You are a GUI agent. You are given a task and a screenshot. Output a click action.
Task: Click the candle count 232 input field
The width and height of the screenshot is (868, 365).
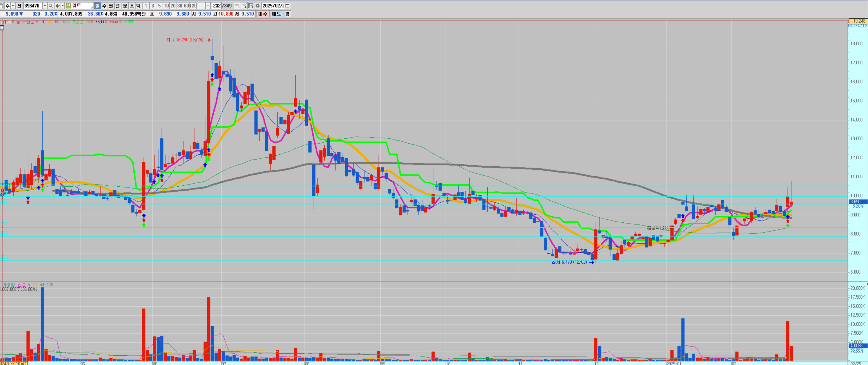coord(217,6)
